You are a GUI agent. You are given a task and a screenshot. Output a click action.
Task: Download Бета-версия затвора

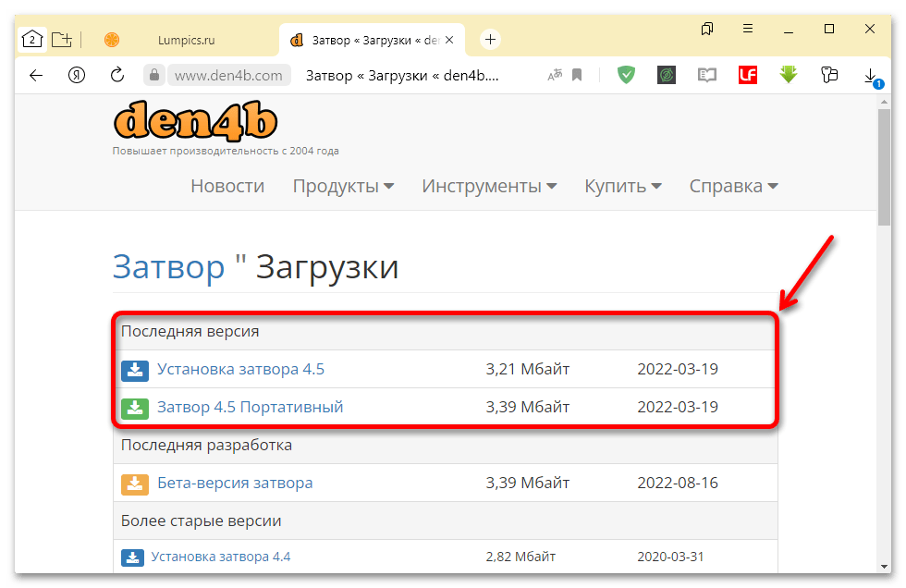click(235, 483)
